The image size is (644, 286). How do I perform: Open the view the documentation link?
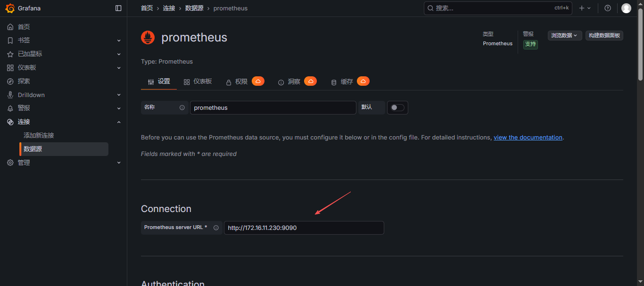point(528,138)
